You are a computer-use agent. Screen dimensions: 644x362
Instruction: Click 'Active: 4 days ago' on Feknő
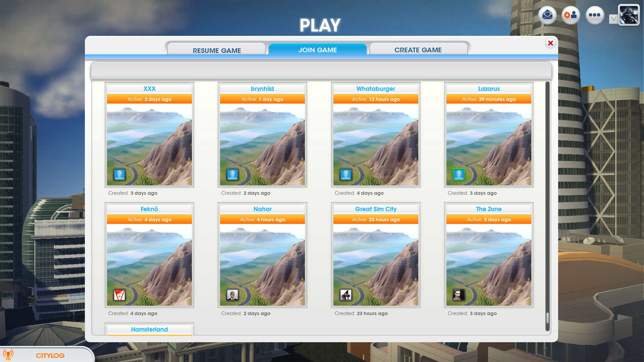(x=149, y=220)
